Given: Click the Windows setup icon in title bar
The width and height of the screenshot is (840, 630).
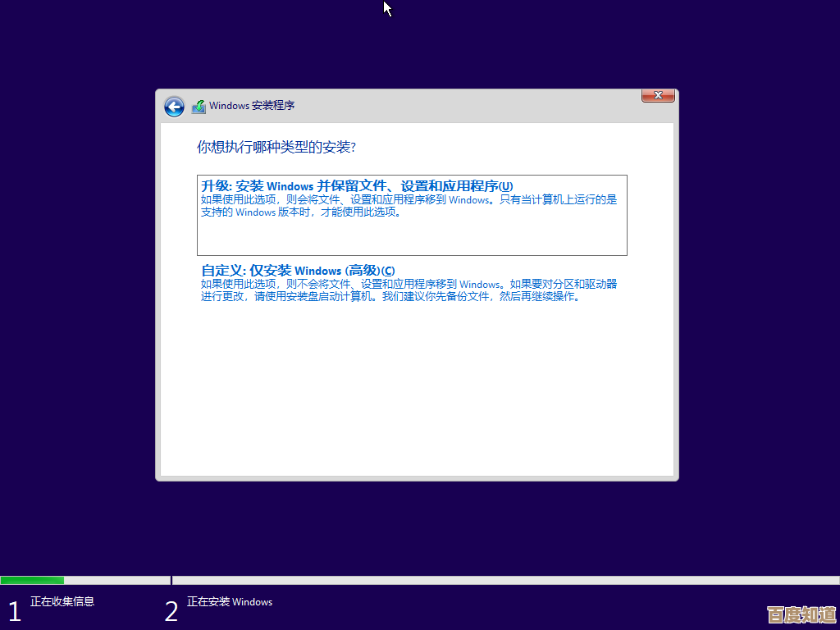Looking at the screenshot, I should (199, 107).
